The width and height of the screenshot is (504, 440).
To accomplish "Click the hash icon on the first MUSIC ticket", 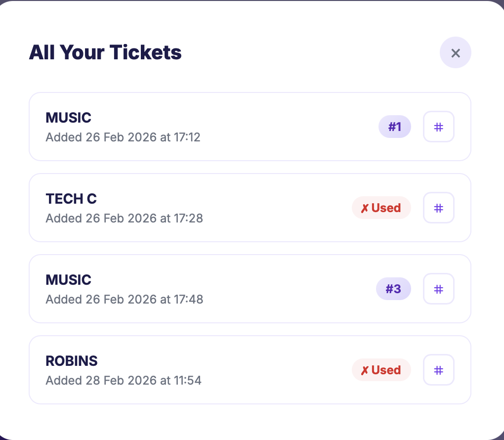I will pyautogui.click(x=438, y=127).
